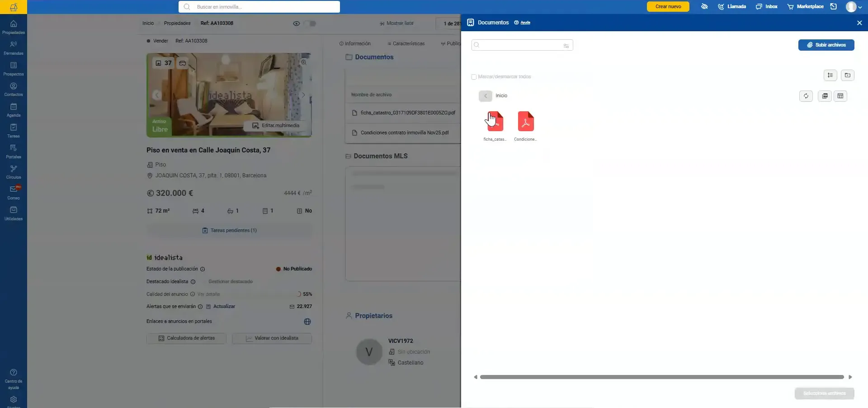
Task: Check Marcar/desmarcar todos checkbox
Action: 474,77
